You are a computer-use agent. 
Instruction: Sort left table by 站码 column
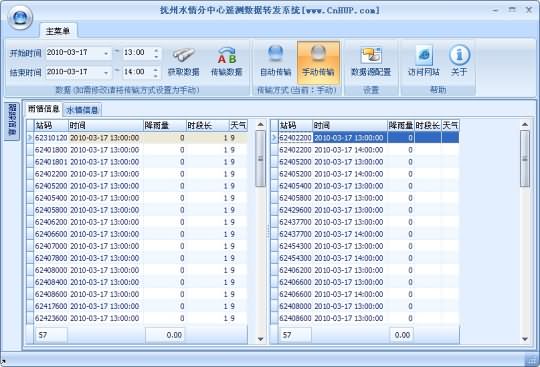click(51, 125)
